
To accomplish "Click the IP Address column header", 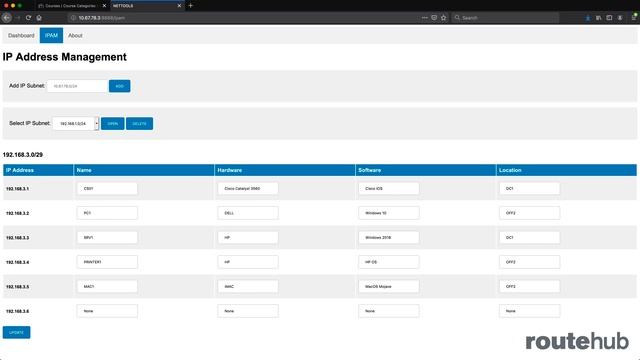I will (x=38, y=170).
